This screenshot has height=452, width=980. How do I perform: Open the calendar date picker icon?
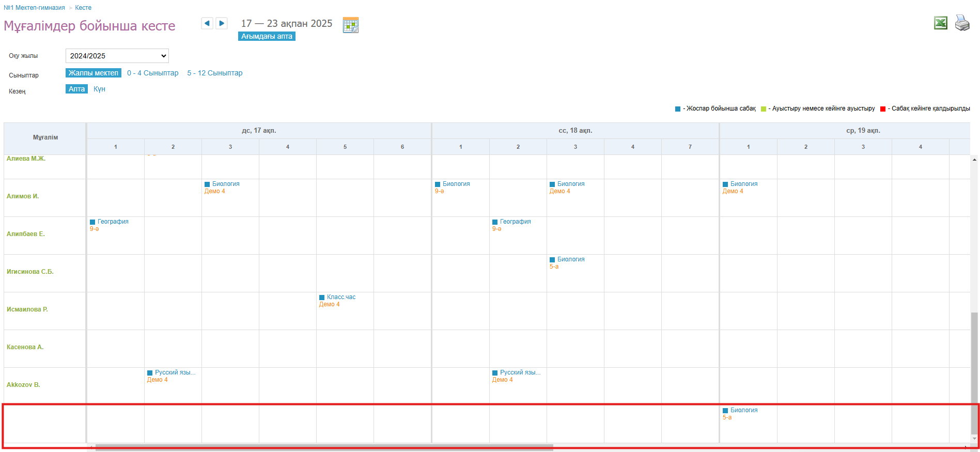(350, 25)
